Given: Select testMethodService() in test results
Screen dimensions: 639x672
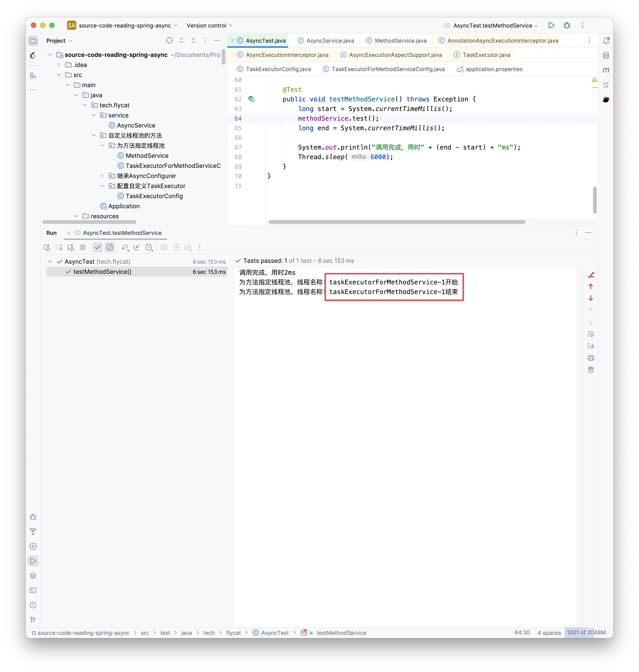Looking at the screenshot, I should point(137,272).
